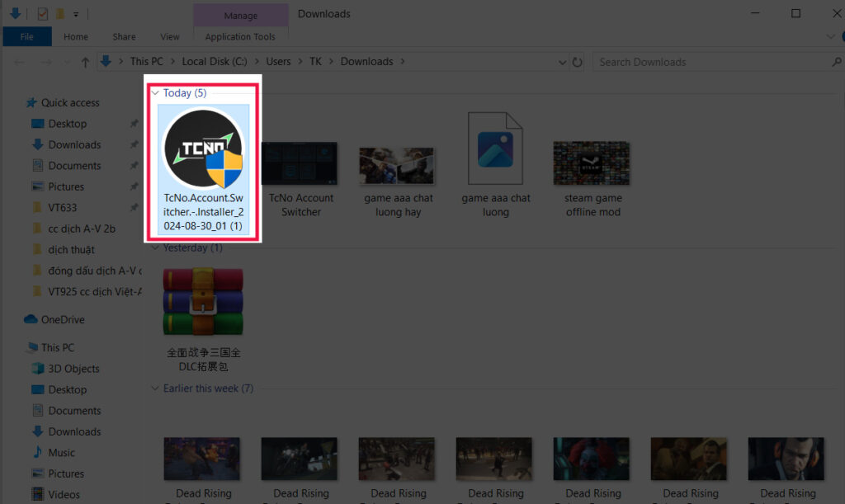845x504 pixels.
Task: Go forward using the Forward arrow
Action: pos(46,63)
